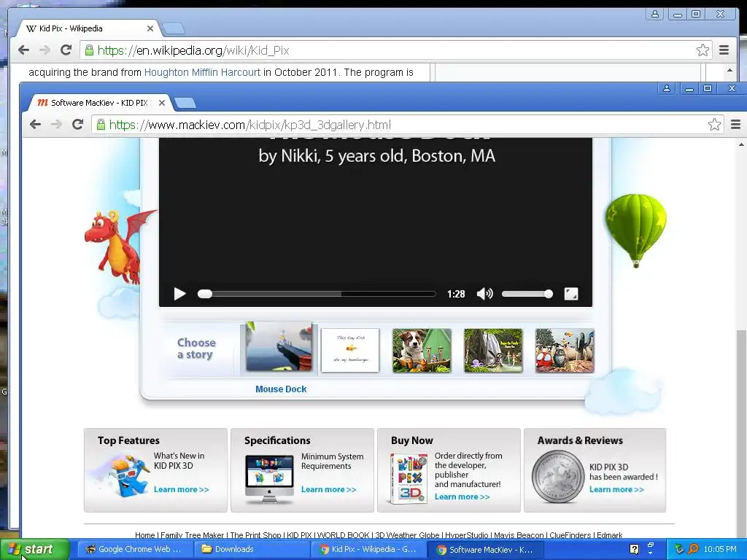The width and height of the screenshot is (747, 560).
Task: Reload the MacKiev page
Action: (77, 124)
